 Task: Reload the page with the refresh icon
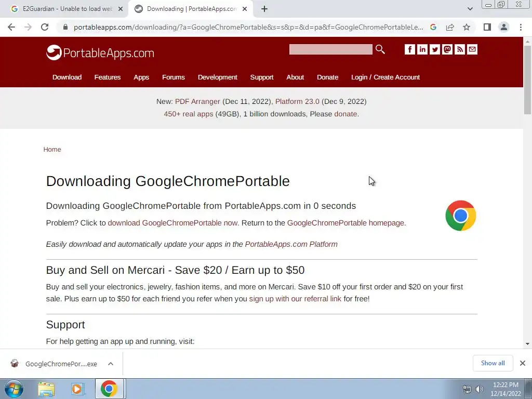coord(45,27)
